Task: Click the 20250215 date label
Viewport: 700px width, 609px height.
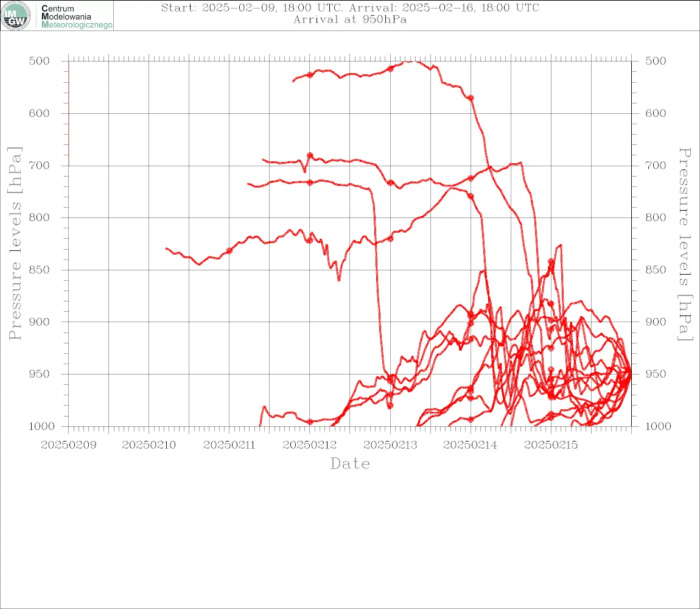Action: 551,445
